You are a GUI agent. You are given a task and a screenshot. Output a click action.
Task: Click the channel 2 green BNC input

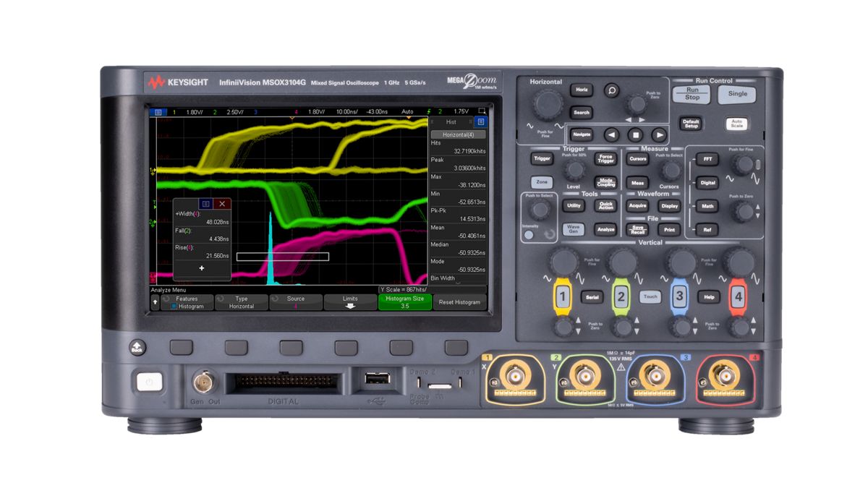coord(584,376)
